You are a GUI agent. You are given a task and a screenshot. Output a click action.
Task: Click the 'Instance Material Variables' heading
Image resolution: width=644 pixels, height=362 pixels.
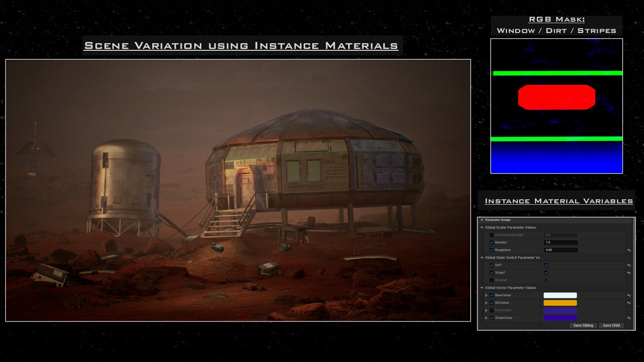click(559, 201)
